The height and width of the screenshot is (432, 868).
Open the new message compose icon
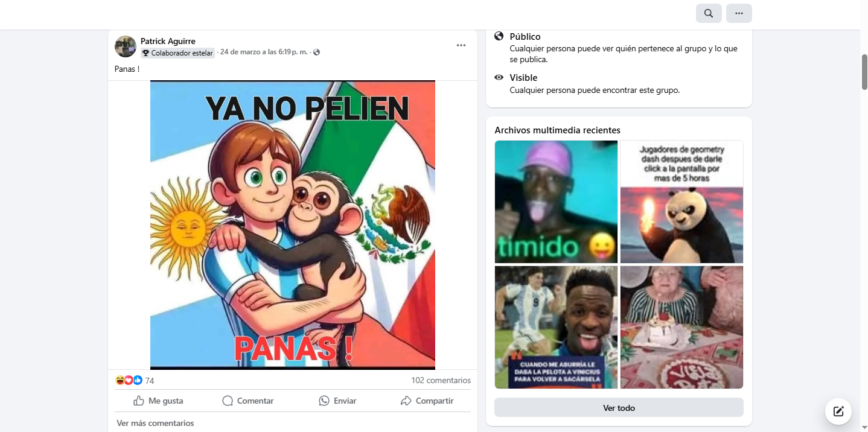click(x=838, y=411)
